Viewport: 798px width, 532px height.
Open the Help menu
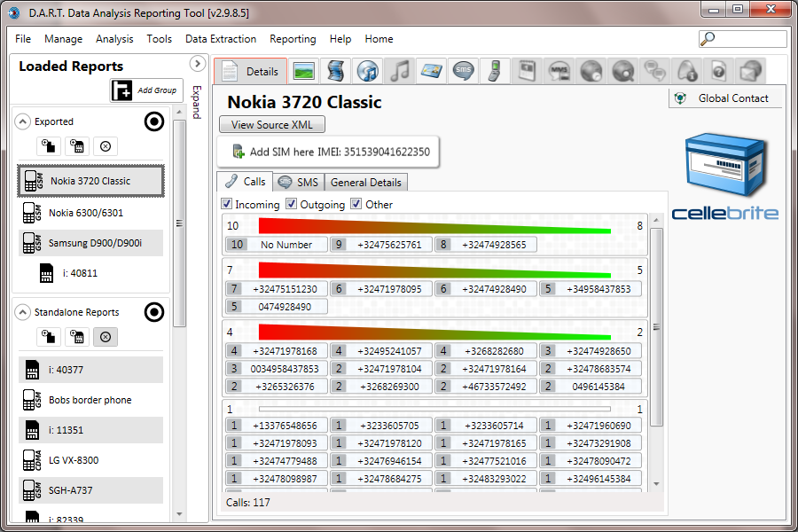click(340, 39)
